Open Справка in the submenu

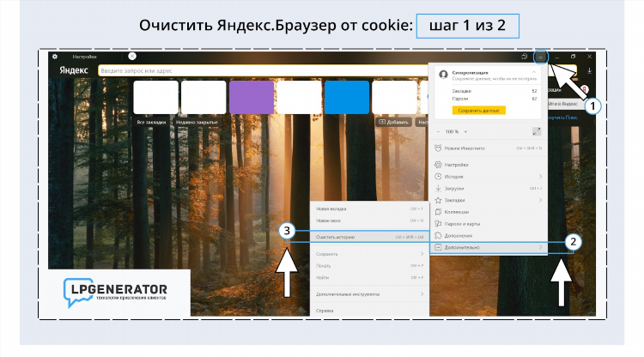click(x=369, y=311)
